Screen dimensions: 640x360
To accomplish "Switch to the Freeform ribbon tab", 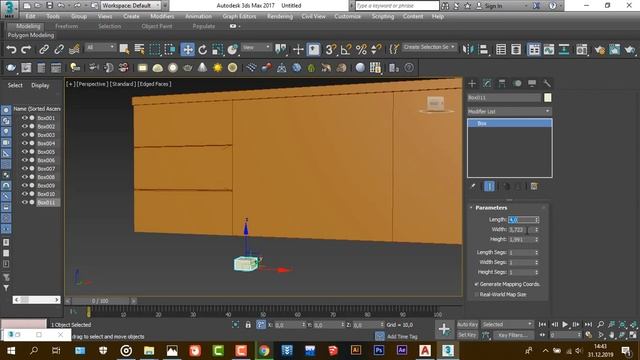I will [67, 26].
